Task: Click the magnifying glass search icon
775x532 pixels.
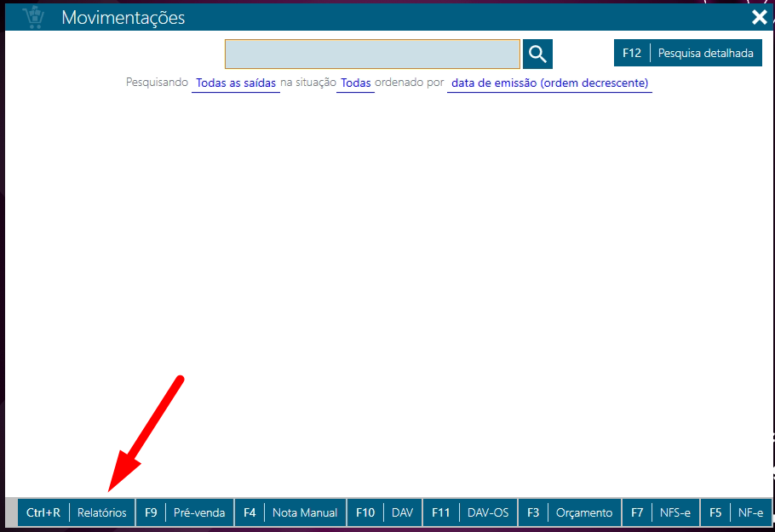Action: [537, 54]
